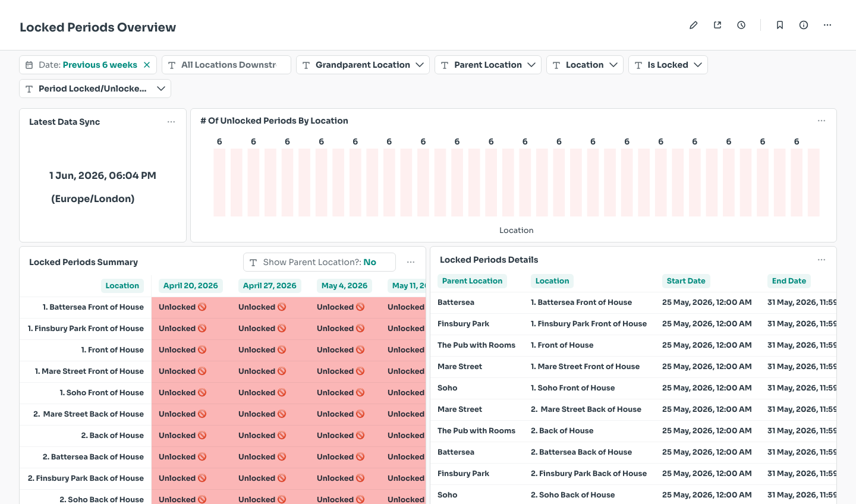Open Locked Periods Details card options menu
Screen dimensions: 856x504
pos(822,260)
